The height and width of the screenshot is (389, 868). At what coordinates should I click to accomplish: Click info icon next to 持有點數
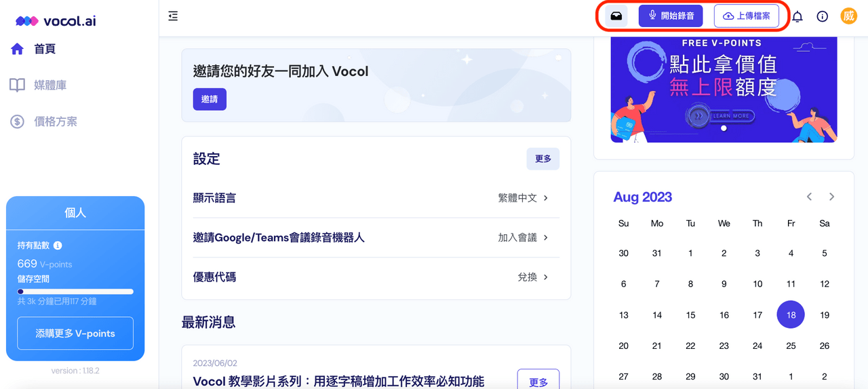tap(58, 246)
